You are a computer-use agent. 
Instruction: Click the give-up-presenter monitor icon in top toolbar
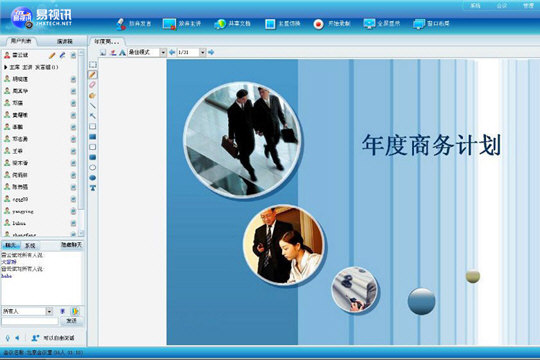coord(169,24)
